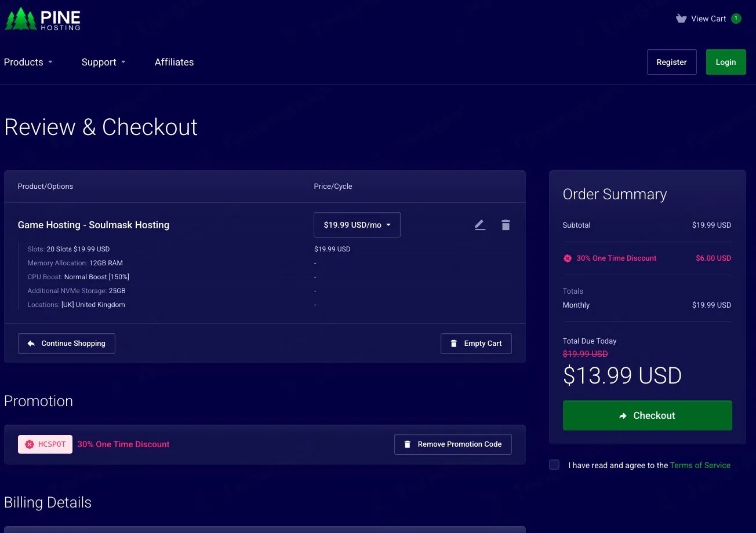Click the Billing Details heading
The height and width of the screenshot is (533, 756).
(48, 502)
